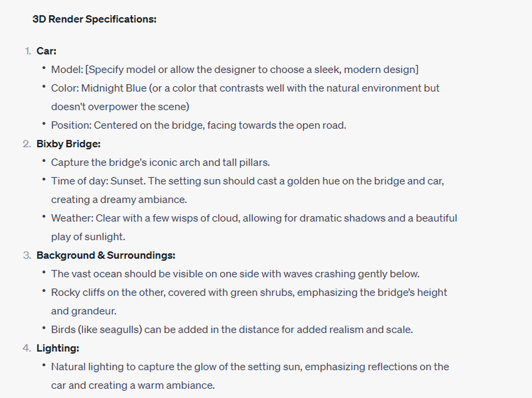Click the text "doesn't overpower the scene)"
Viewport: 532px width, 398px height.
point(120,107)
